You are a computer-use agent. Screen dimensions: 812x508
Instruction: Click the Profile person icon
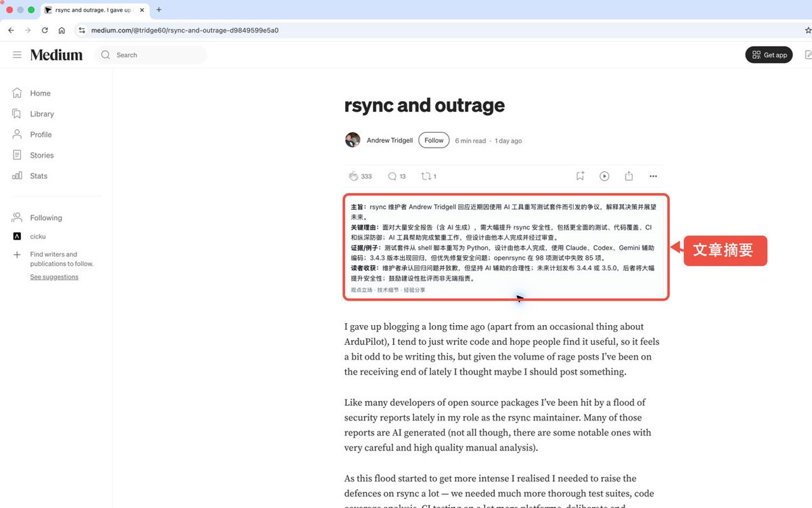17,135
